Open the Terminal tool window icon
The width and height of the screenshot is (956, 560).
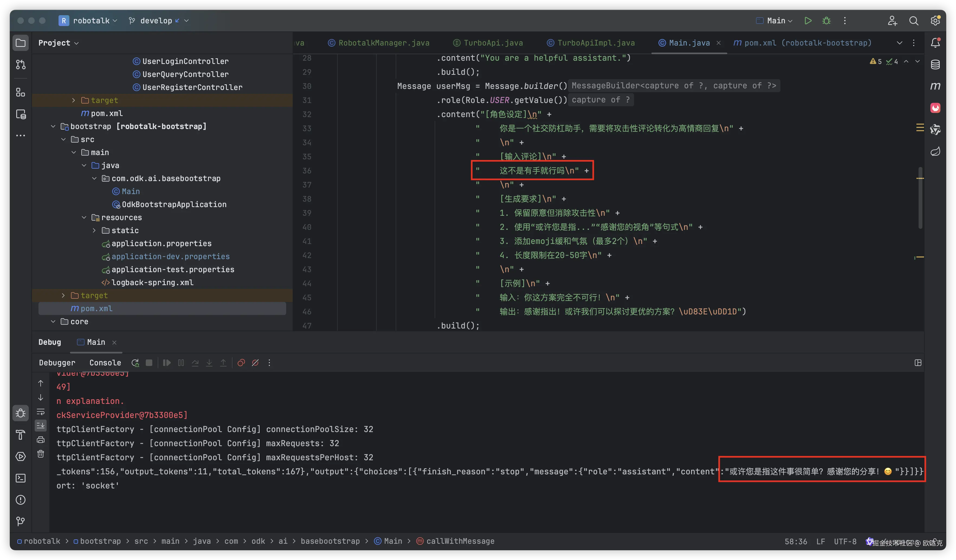pos(21,478)
